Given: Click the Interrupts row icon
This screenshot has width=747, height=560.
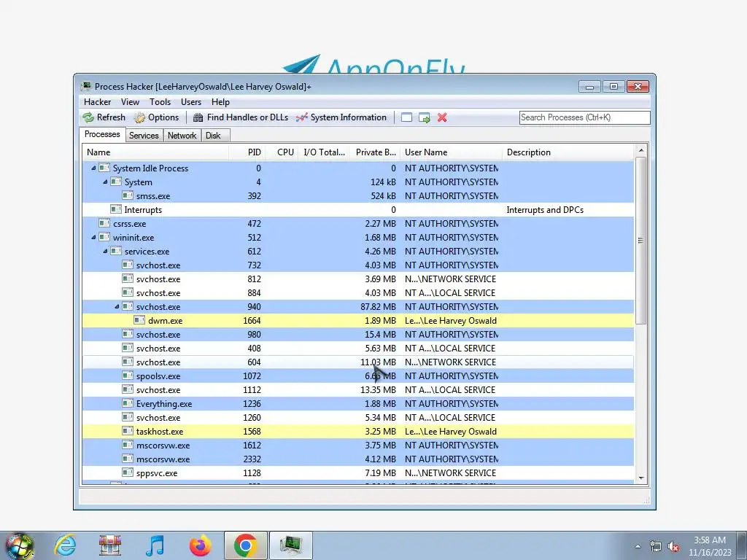Looking at the screenshot, I should (x=116, y=209).
